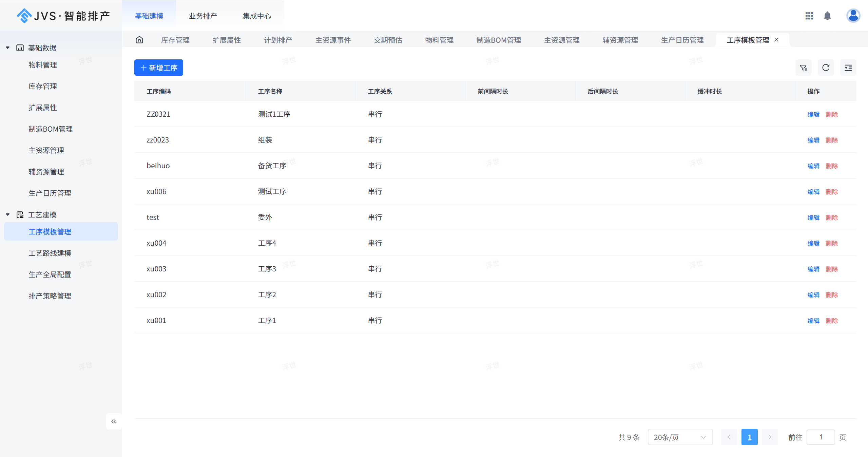Open 工艺路线建模 in the sidebar
868x457 pixels.
[50, 253]
